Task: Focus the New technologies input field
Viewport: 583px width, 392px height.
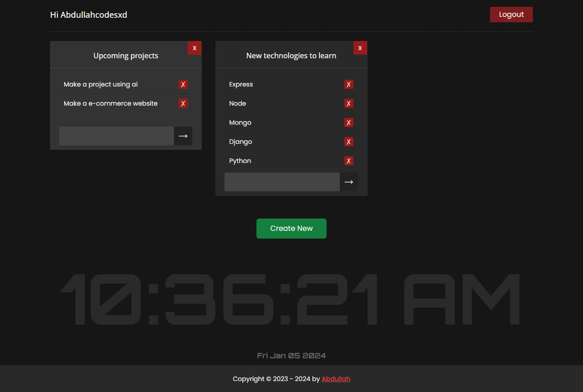Action: pos(282,182)
